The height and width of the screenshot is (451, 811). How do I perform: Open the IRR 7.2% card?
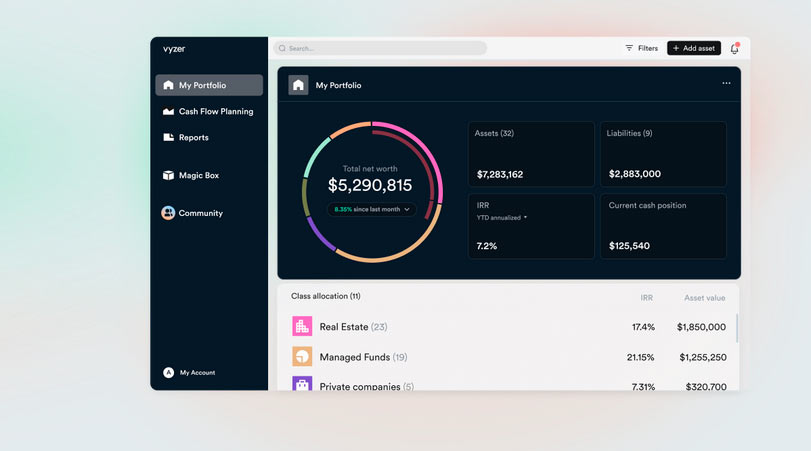(531, 226)
